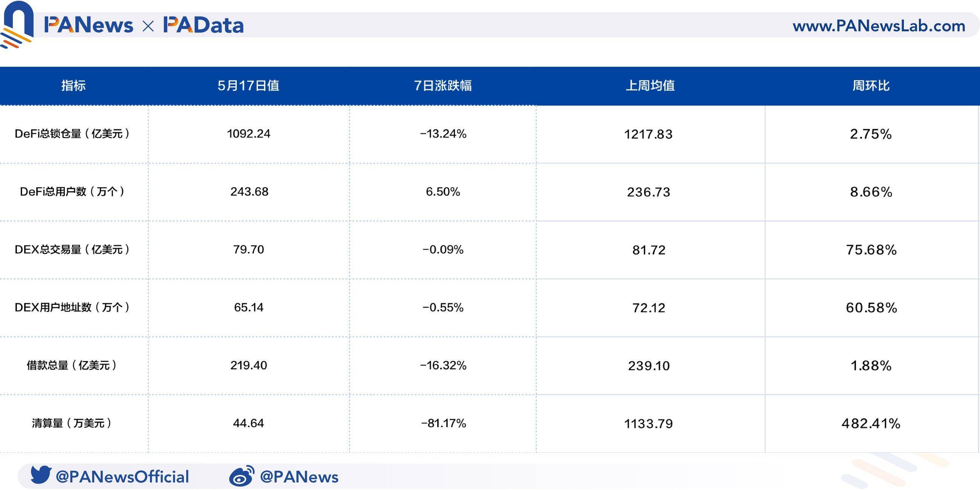980x490 pixels.
Task: Click the DeFi总用户数 row label
Action: pos(72,192)
